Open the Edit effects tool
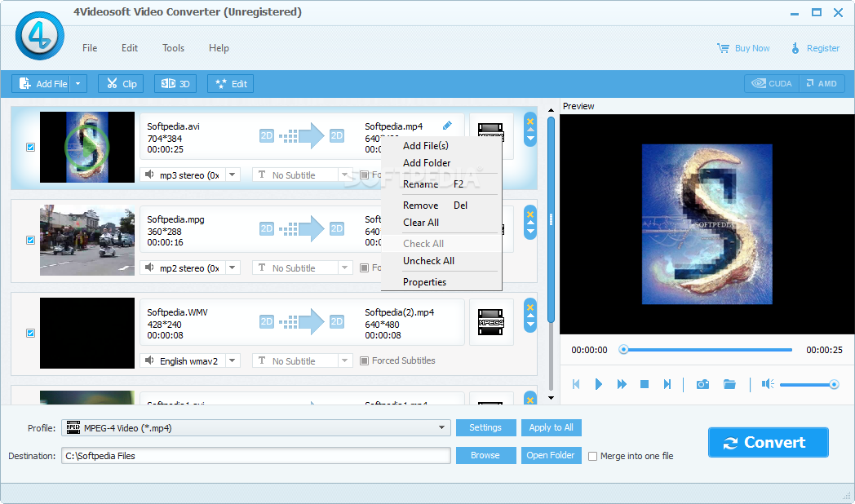The width and height of the screenshot is (855, 504). [230, 83]
